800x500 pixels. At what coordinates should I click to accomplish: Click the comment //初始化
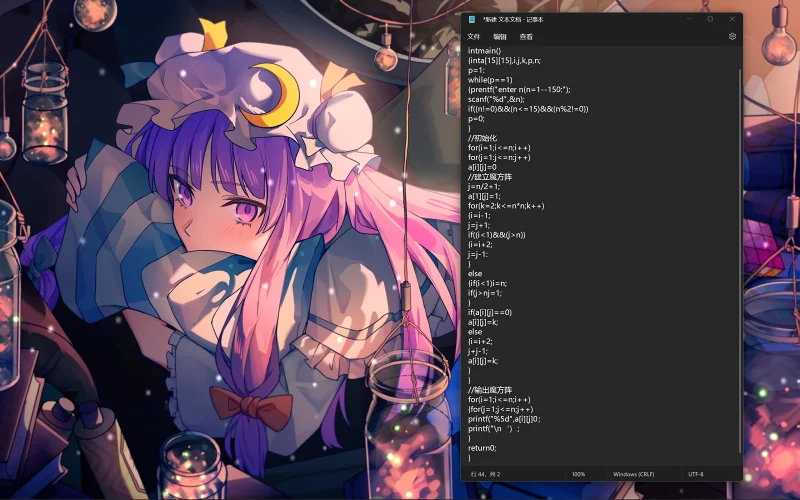(x=482, y=138)
